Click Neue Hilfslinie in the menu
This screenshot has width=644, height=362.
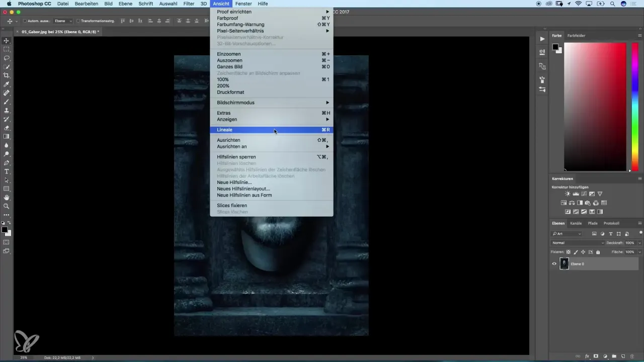pyautogui.click(x=233, y=182)
